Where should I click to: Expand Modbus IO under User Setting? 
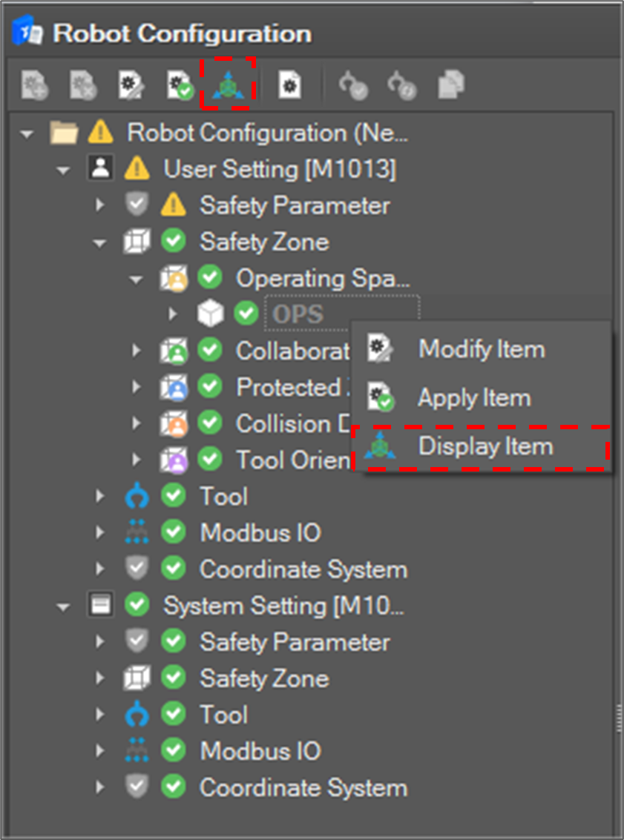pyautogui.click(x=100, y=533)
